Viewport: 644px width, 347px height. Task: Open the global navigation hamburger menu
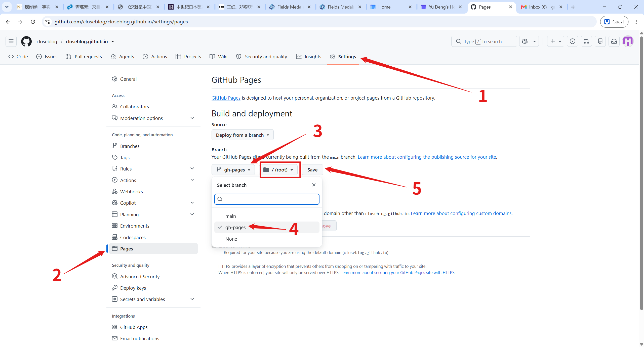11,41
